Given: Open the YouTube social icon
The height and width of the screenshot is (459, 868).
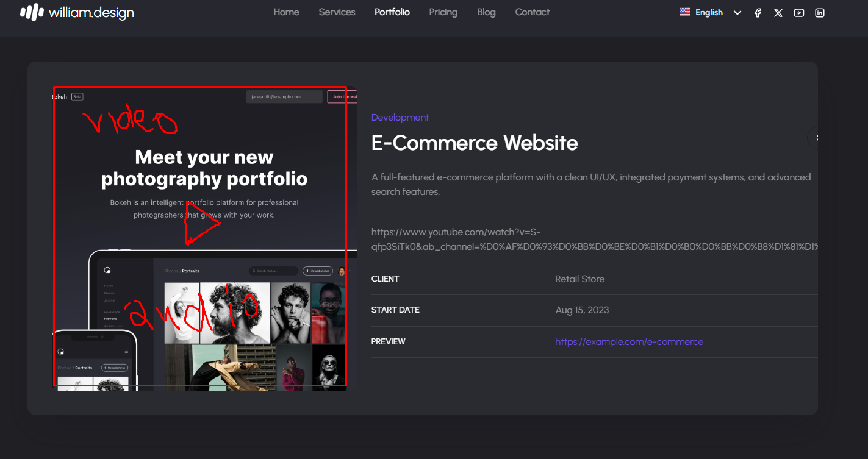Looking at the screenshot, I should 799,13.
